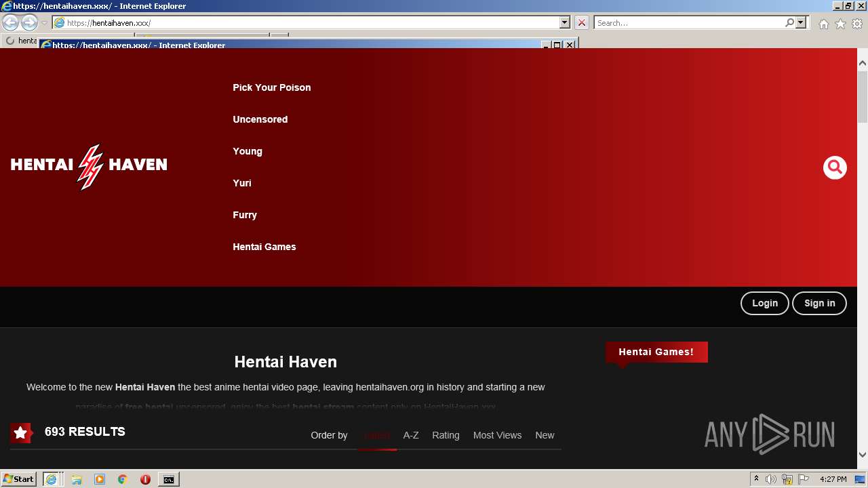Click the volume speaker icon in system tray
868x488 pixels.
pyautogui.click(x=771, y=479)
